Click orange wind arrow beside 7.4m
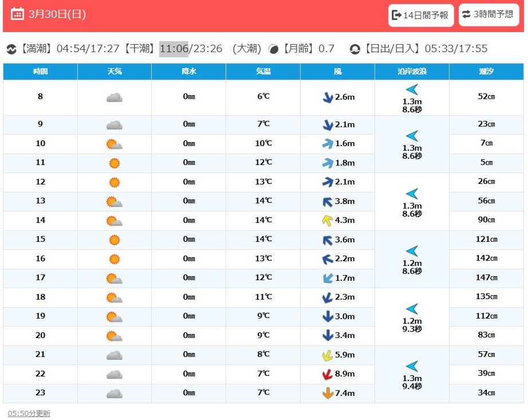 point(328,394)
